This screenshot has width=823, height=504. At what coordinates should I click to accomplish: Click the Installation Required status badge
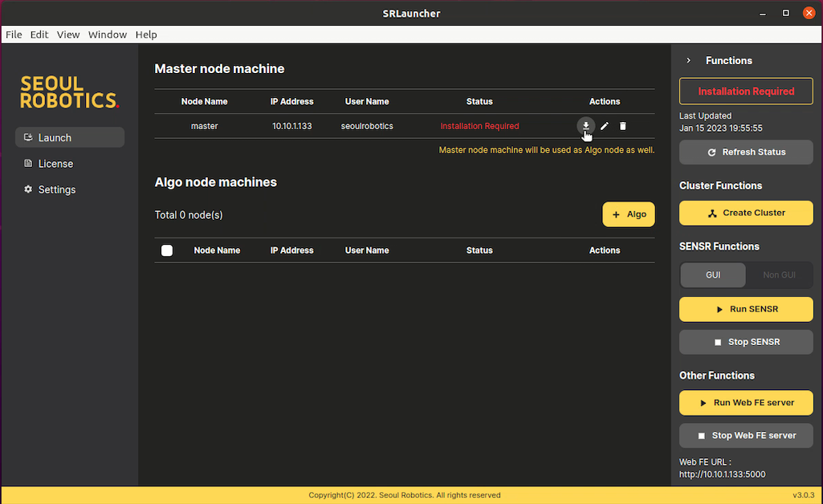745,91
